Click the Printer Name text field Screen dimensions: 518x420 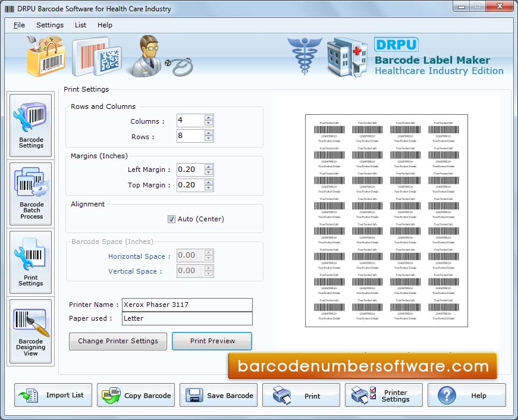[x=187, y=305]
